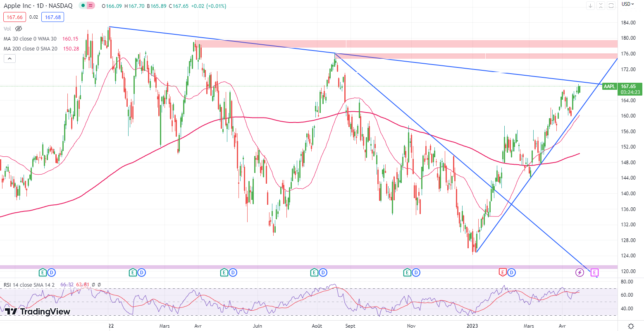Click the TradingView logo
This screenshot has width=644, height=331.
point(38,312)
